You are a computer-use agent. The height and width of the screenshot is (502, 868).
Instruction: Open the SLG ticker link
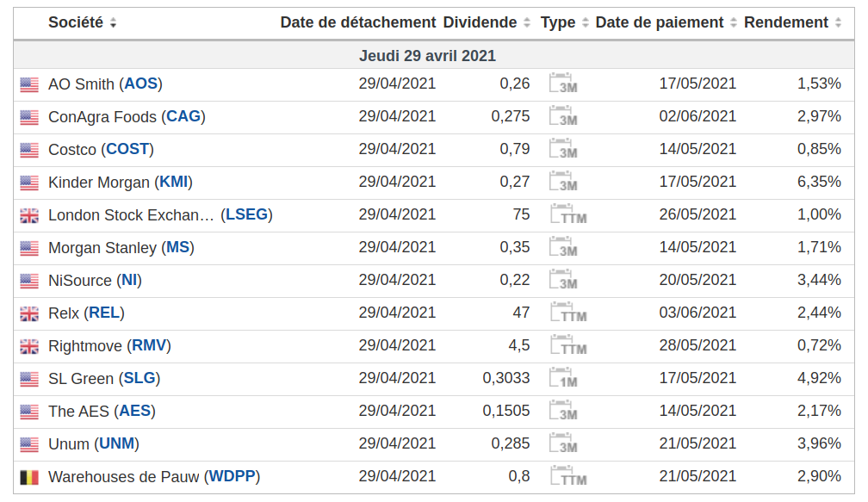(139, 377)
